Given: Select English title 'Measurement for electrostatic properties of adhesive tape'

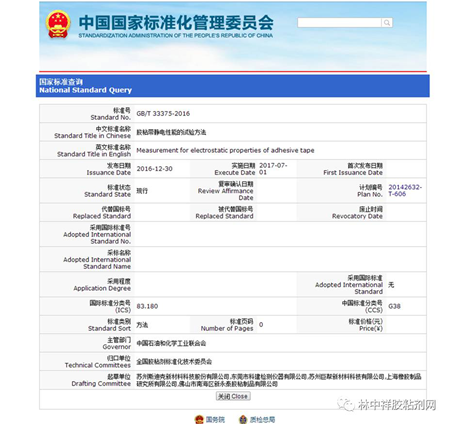Looking at the screenshot, I should point(225,150).
